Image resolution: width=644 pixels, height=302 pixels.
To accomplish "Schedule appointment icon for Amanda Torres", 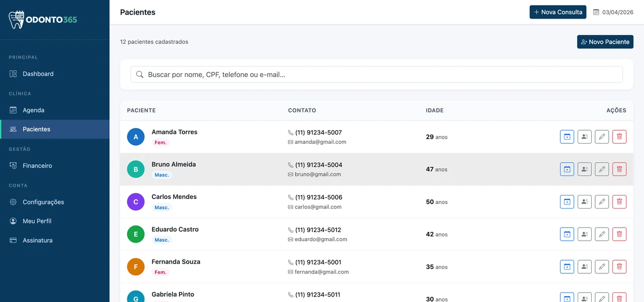I will [567, 137].
